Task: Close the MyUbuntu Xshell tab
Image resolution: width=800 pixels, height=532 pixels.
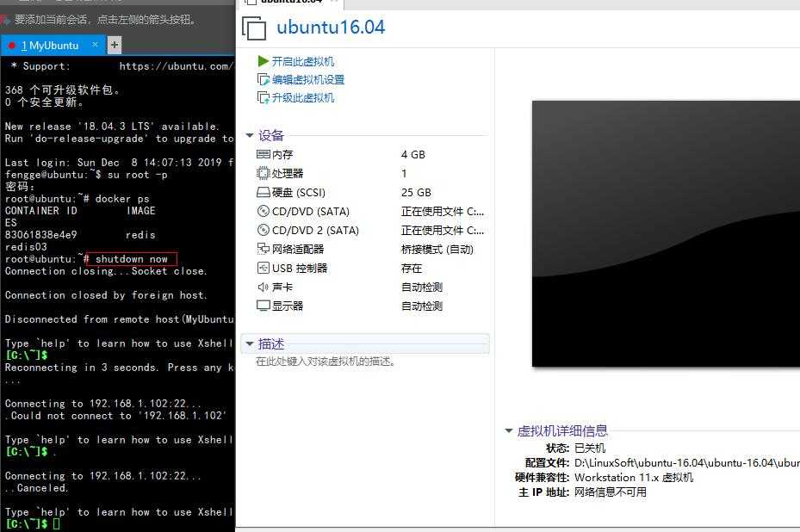Action: point(95,45)
